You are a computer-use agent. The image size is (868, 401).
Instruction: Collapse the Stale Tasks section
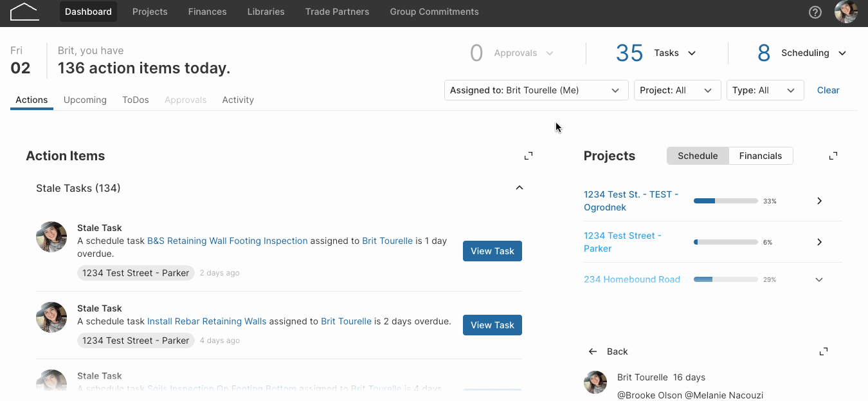tap(520, 188)
